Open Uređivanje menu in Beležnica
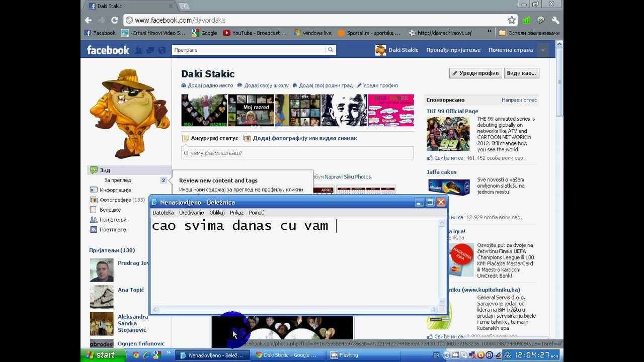The width and height of the screenshot is (644, 362). tap(191, 213)
